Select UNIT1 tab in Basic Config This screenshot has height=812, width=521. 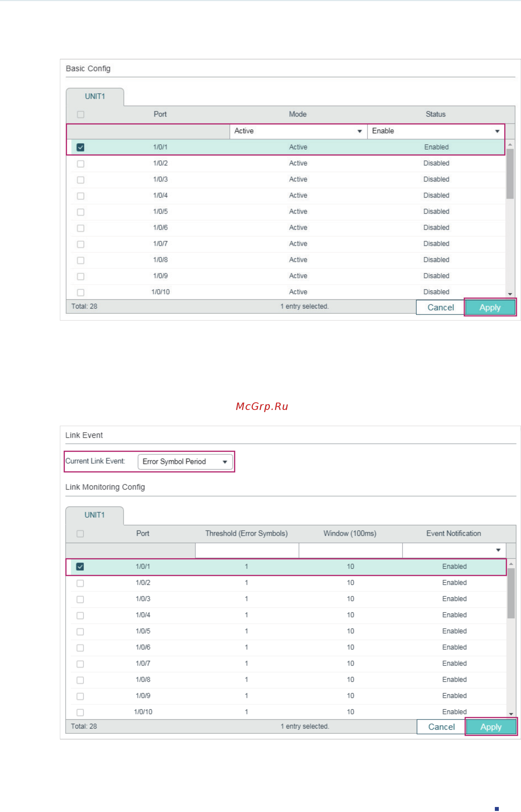click(x=95, y=97)
